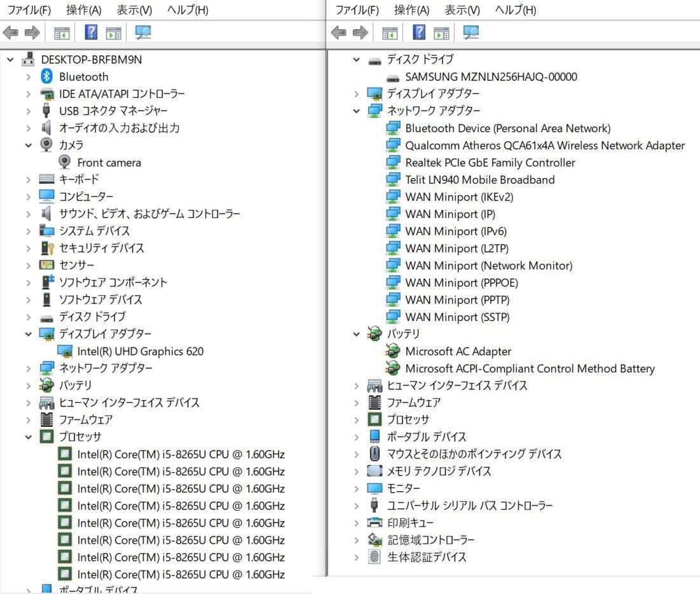Image resolution: width=700 pixels, height=594 pixels.
Task: Open ヘルプ(H) menu in right window
Action: coord(516,10)
